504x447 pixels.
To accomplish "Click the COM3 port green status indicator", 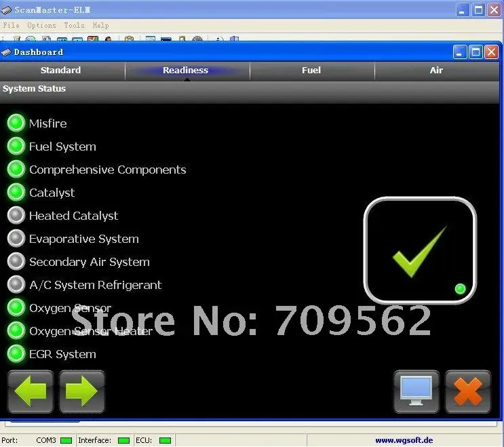I will (66, 440).
